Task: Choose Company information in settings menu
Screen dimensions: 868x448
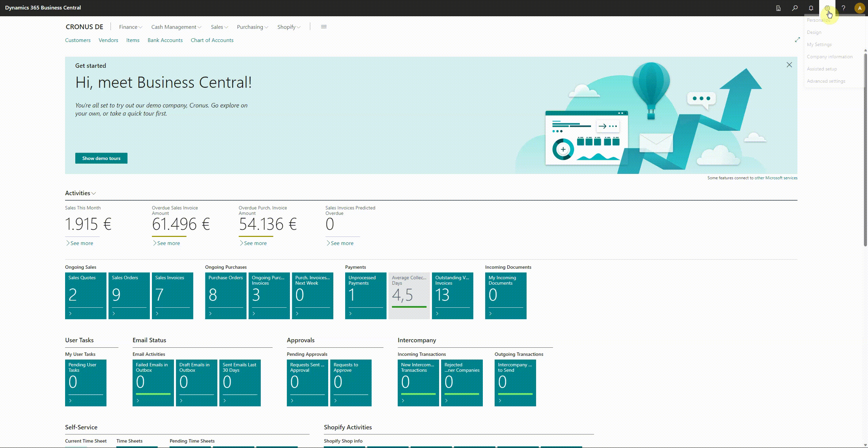Action: [829, 57]
